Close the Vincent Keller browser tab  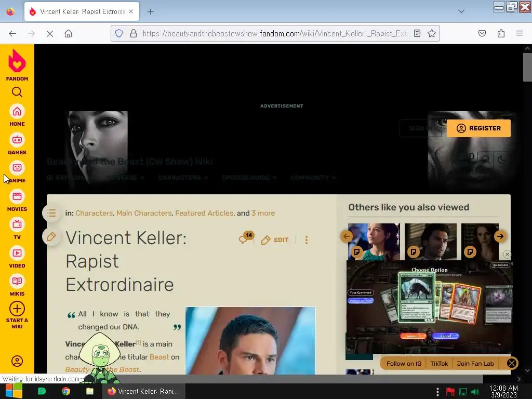coord(131,11)
